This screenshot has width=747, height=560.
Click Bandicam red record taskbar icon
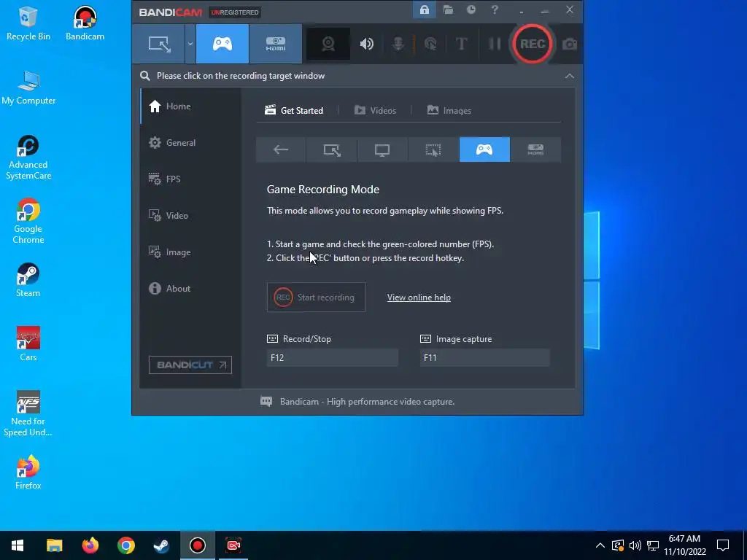pos(197,545)
